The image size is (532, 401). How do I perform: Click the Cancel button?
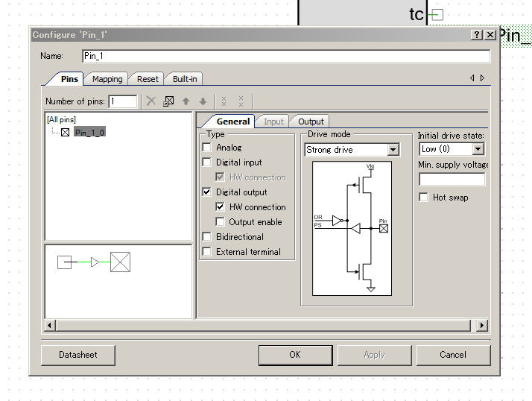click(453, 355)
